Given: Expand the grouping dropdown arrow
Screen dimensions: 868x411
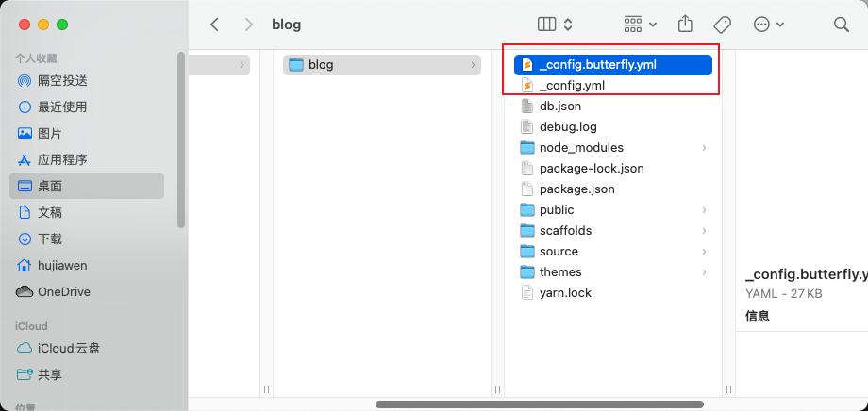Looking at the screenshot, I should tap(653, 25).
